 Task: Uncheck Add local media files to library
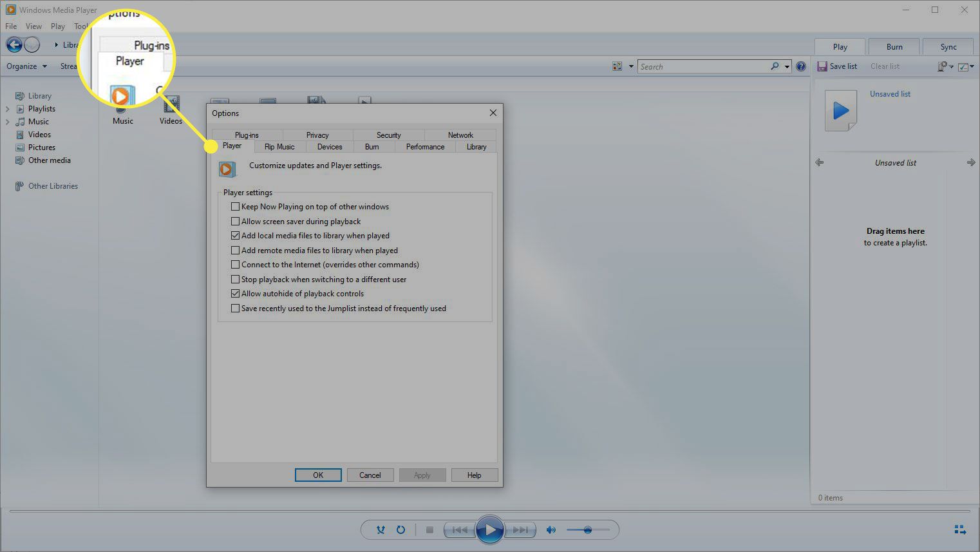[x=236, y=236]
